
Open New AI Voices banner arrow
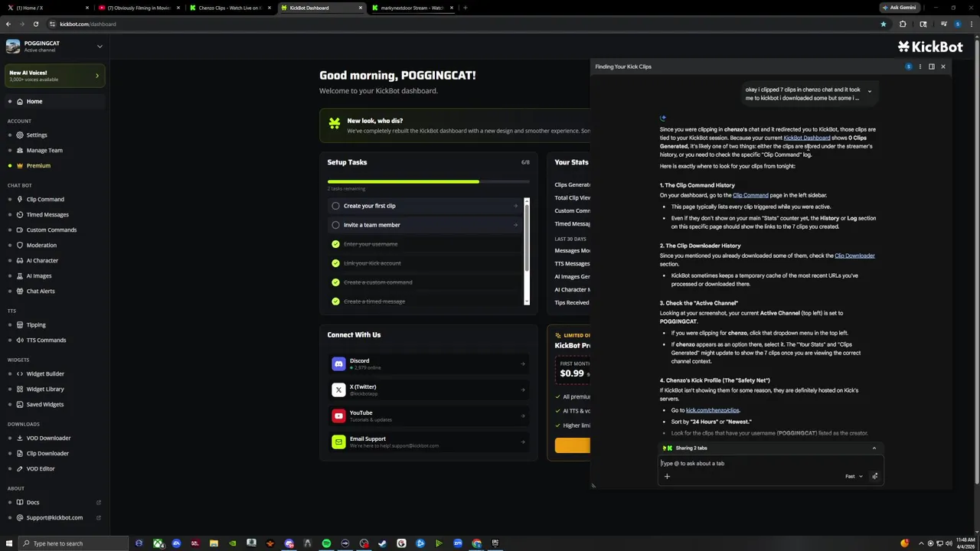[96, 76]
